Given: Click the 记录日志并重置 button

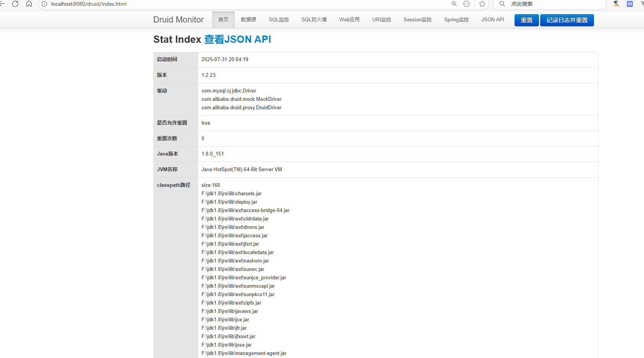Looking at the screenshot, I should coord(567,20).
